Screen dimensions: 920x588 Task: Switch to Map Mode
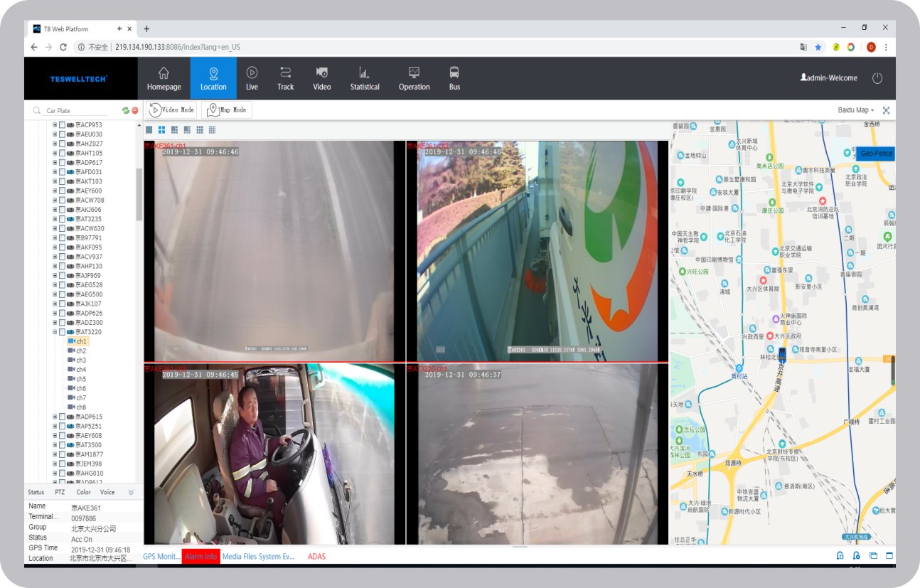227,110
